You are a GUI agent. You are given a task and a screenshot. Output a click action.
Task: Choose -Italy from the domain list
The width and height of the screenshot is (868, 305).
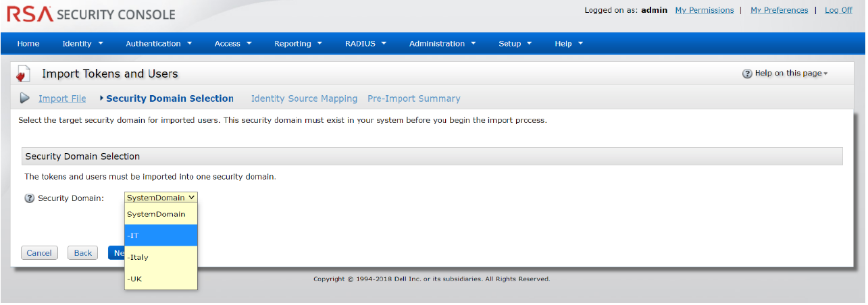click(x=161, y=257)
